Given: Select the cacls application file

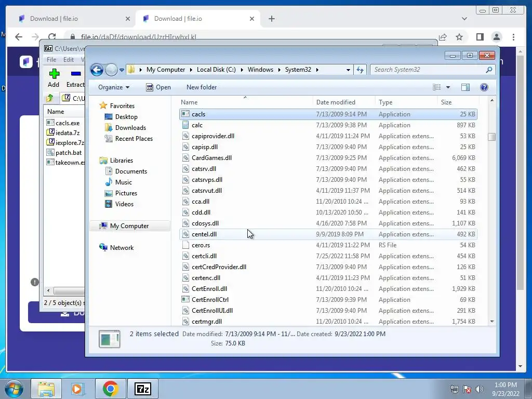Looking at the screenshot, I should tap(328, 114).
